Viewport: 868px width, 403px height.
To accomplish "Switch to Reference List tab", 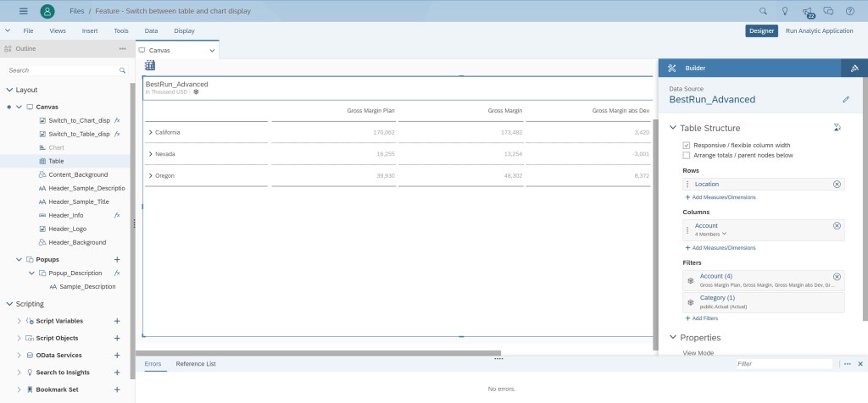I will click(x=196, y=363).
